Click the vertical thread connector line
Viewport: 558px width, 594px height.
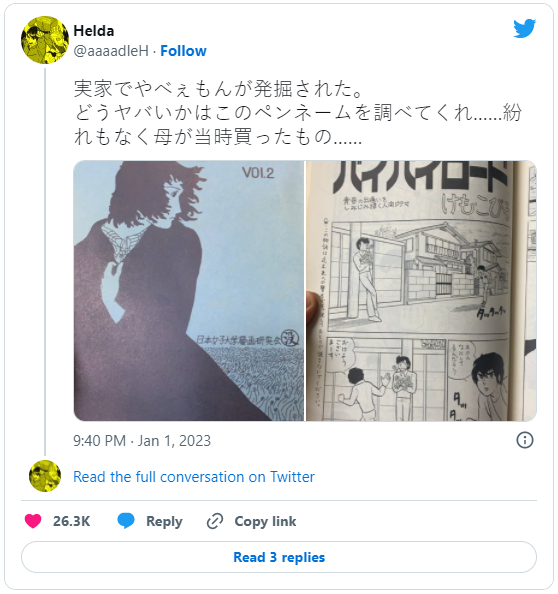point(45,262)
